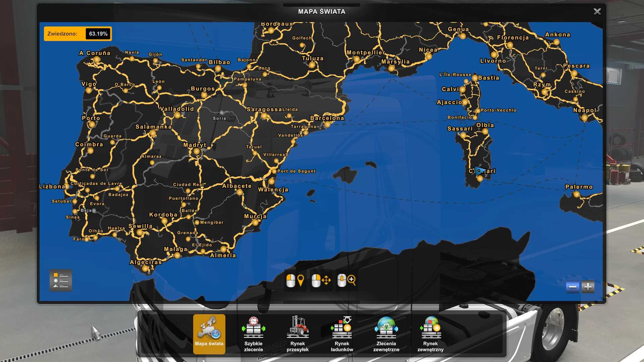The width and height of the screenshot is (644, 362).
Task: Select Barcelona city on the map
Action: coord(327,125)
